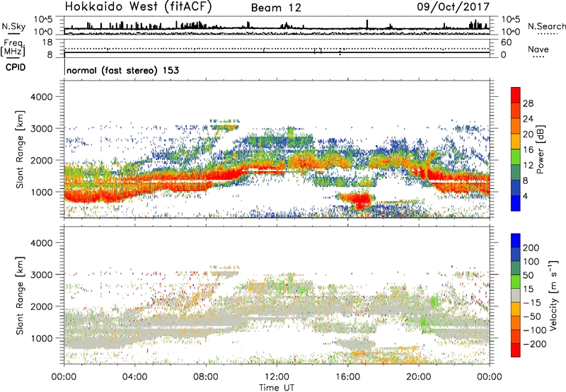This screenshot has width=566, height=392.
Task: Click power colorbar tick '4'
Action: (525, 196)
